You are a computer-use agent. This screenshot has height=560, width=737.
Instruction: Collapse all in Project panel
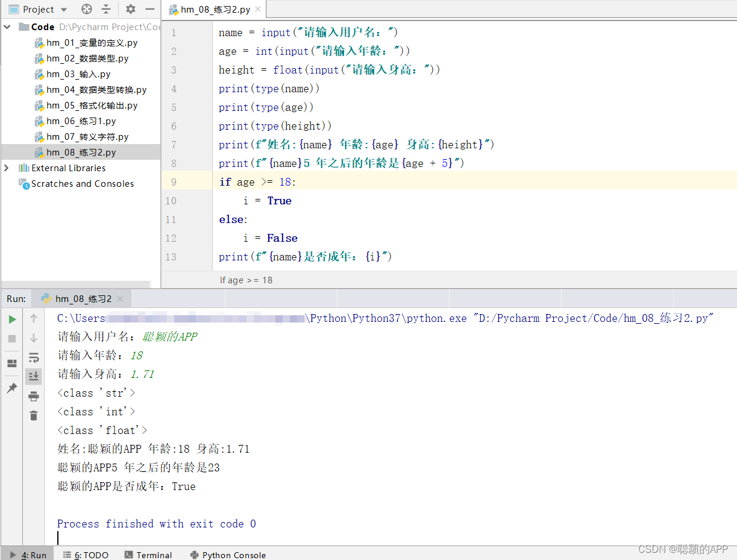tap(106, 9)
